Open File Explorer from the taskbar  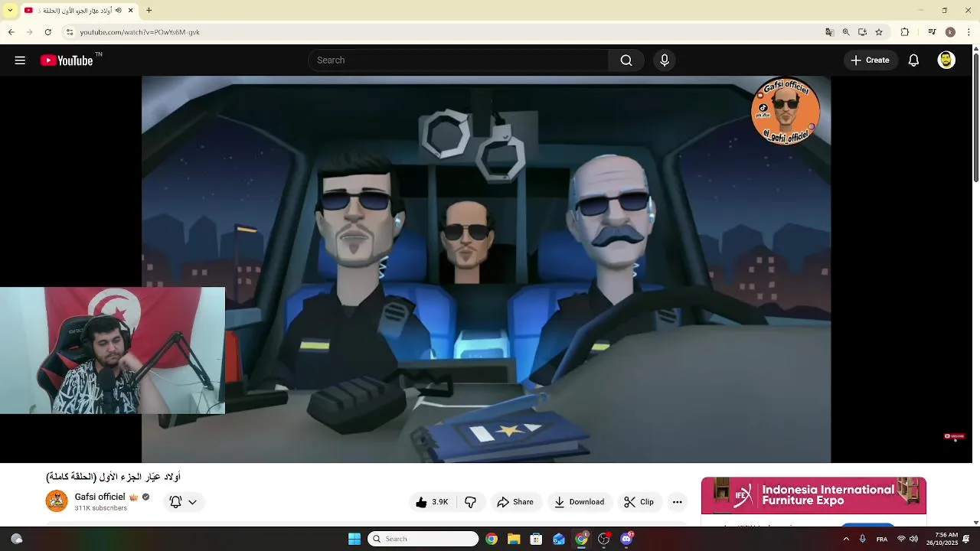point(514,539)
